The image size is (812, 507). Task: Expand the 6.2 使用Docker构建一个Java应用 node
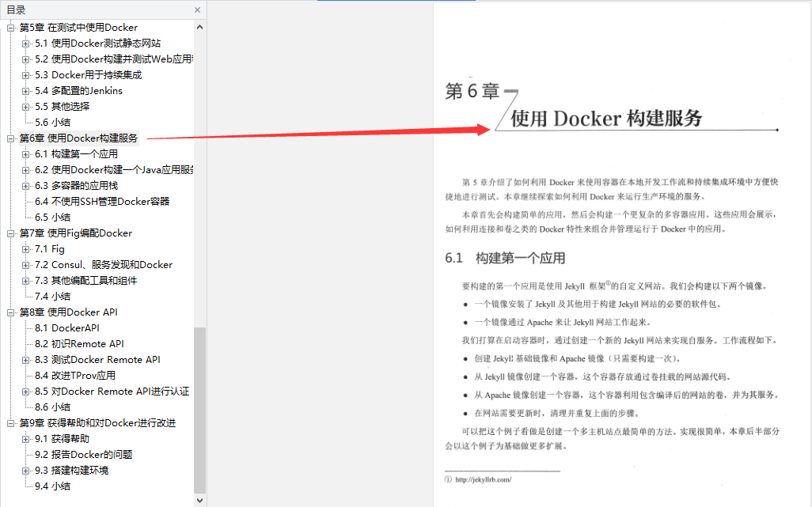pyautogui.click(x=25, y=170)
